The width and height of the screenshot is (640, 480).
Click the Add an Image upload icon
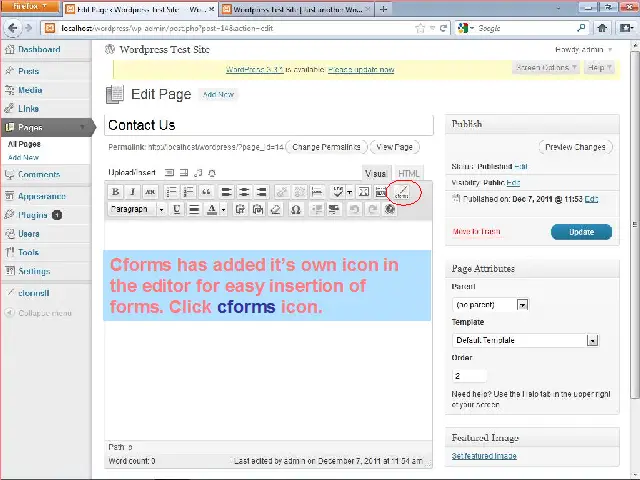[169, 173]
